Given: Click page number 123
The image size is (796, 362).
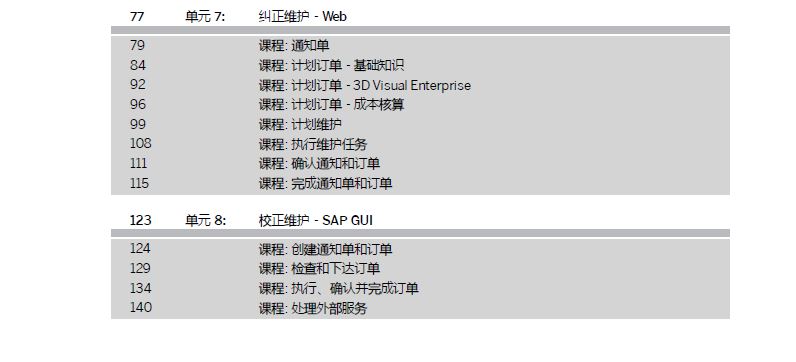Looking at the screenshot, I should (x=141, y=220).
